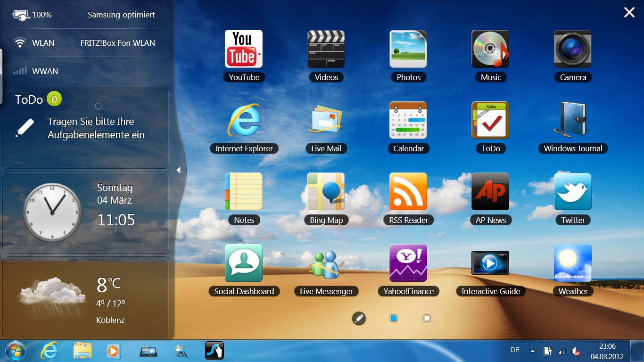Open the DE language selector in taskbar

click(515, 350)
